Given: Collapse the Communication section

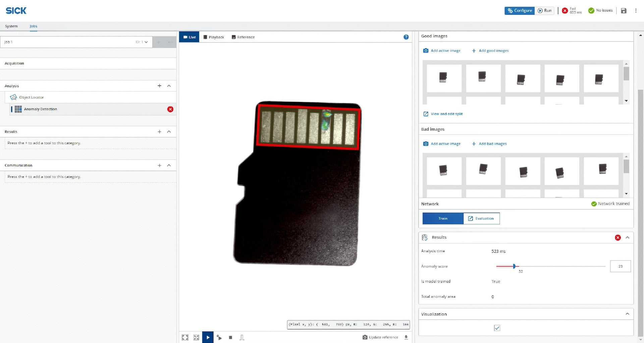Looking at the screenshot, I should pos(169,165).
